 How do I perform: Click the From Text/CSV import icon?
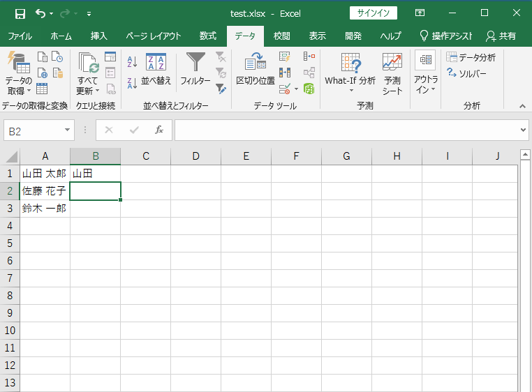(43, 56)
